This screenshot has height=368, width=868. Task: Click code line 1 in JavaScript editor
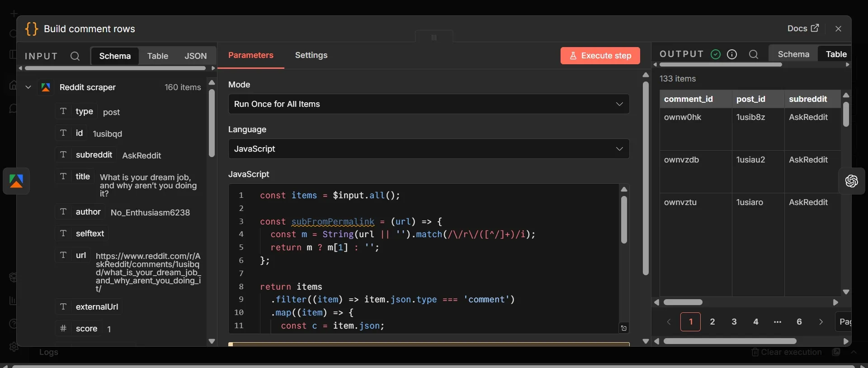pyautogui.click(x=330, y=196)
